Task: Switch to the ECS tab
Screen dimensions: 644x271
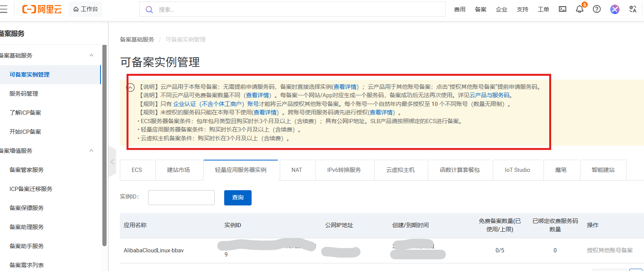Action: coord(137,170)
